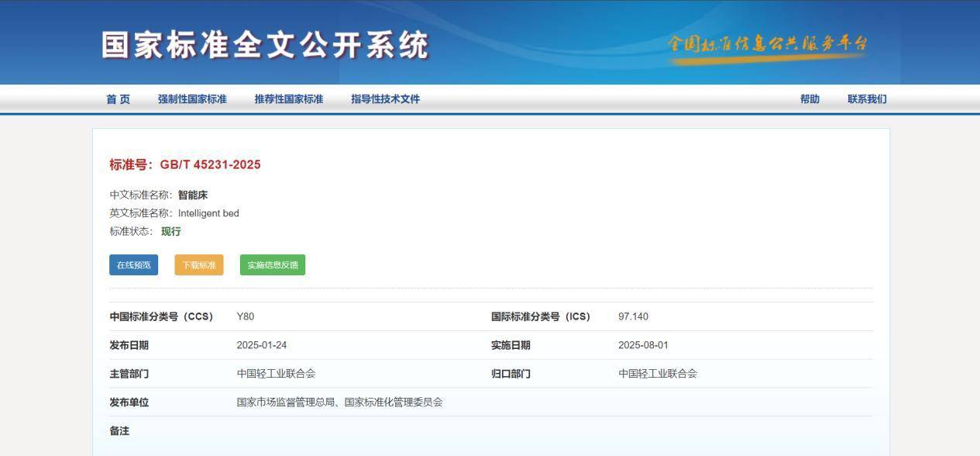Open the 首页 home menu item

(118, 99)
